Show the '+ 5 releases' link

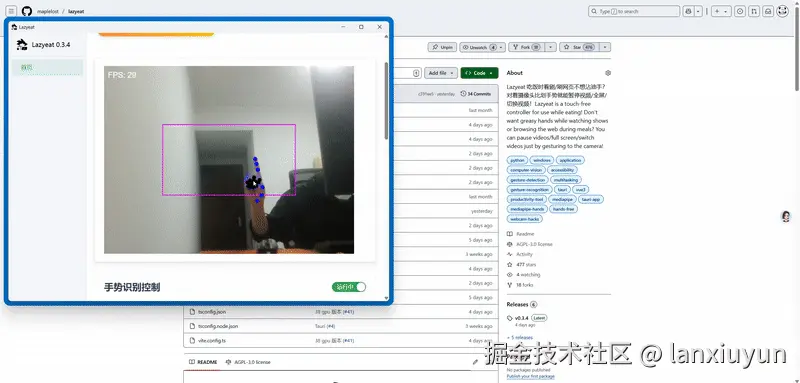[520, 337]
